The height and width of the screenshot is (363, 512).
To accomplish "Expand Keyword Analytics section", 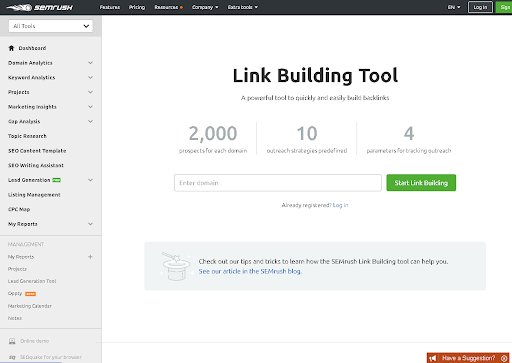I will 90,77.
